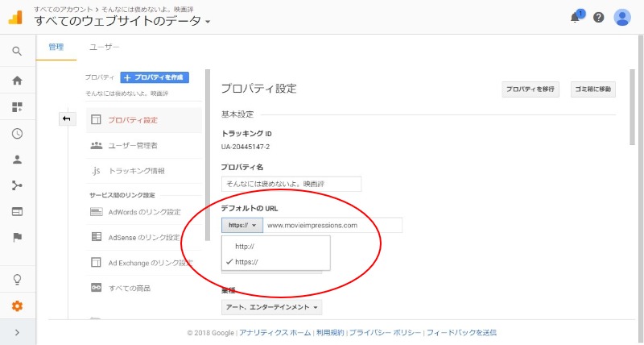The height and width of the screenshot is (345, 644).
Task: Click the ゴミ箱に移動 button
Action: coord(593,89)
